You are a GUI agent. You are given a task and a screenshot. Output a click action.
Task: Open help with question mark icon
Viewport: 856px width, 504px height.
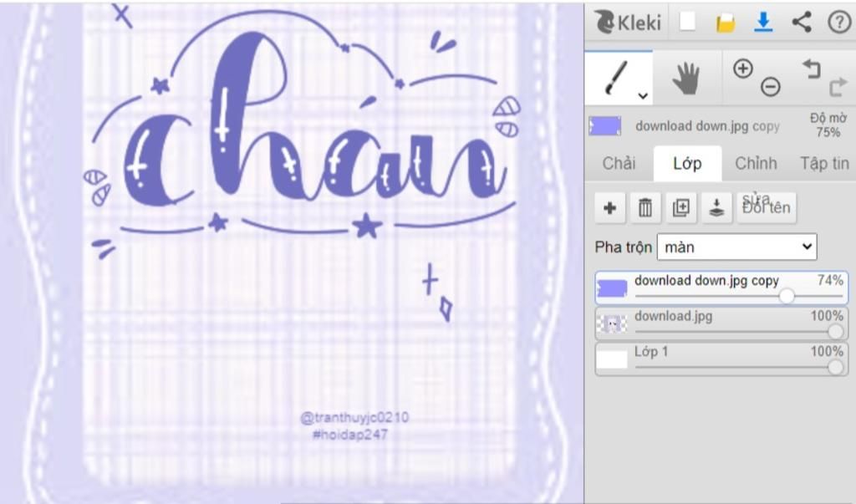point(839,23)
